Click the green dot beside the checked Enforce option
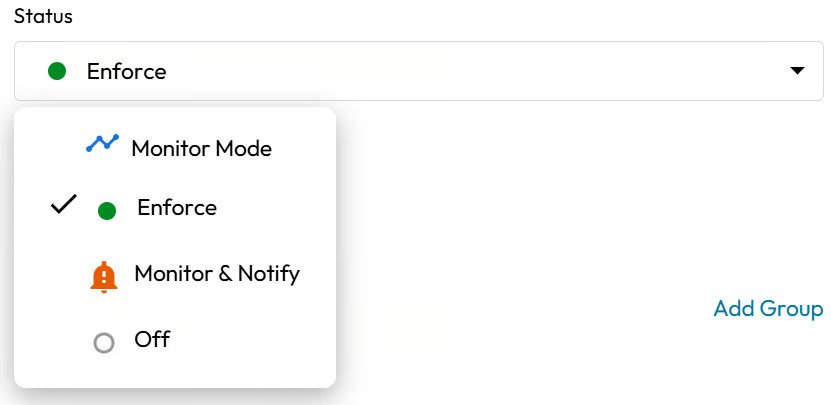831x405 pixels. [107, 210]
